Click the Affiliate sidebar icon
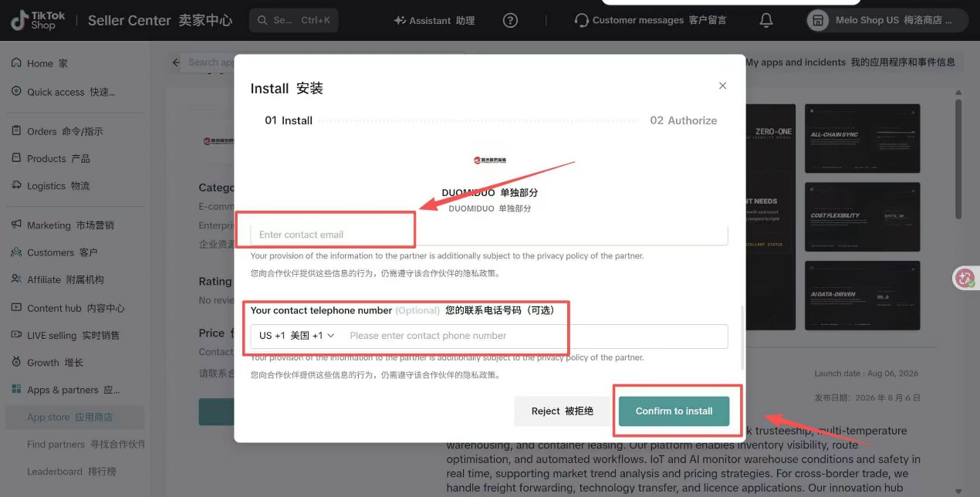 coord(16,279)
